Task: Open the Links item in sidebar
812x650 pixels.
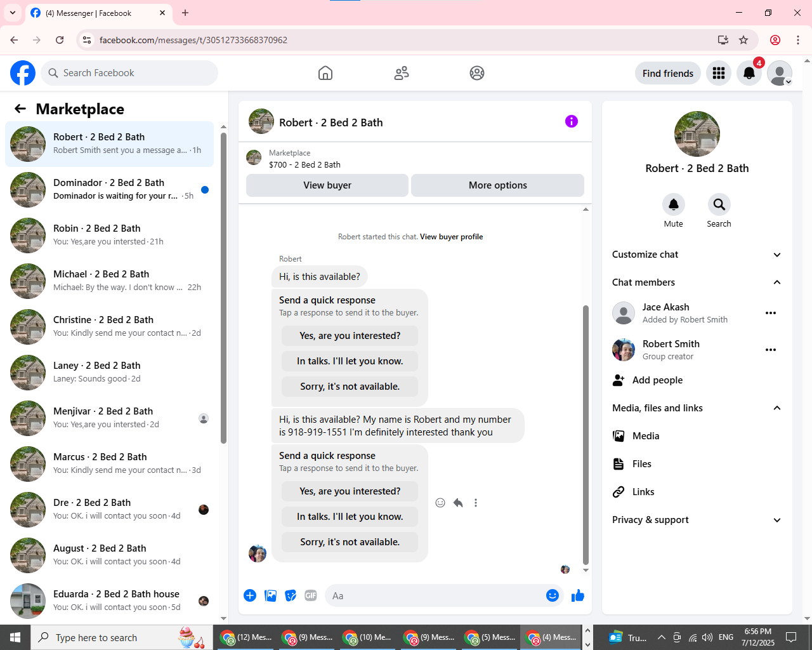Action: (x=697, y=492)
